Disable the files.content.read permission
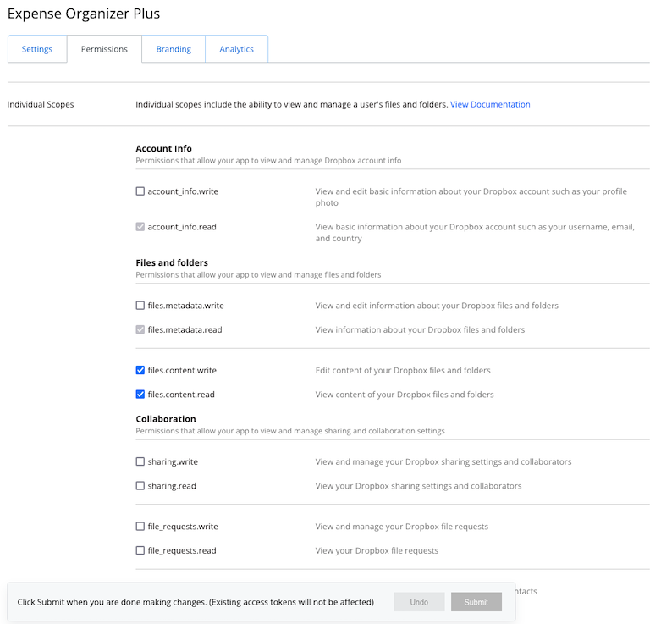 (x=140, y=394)
